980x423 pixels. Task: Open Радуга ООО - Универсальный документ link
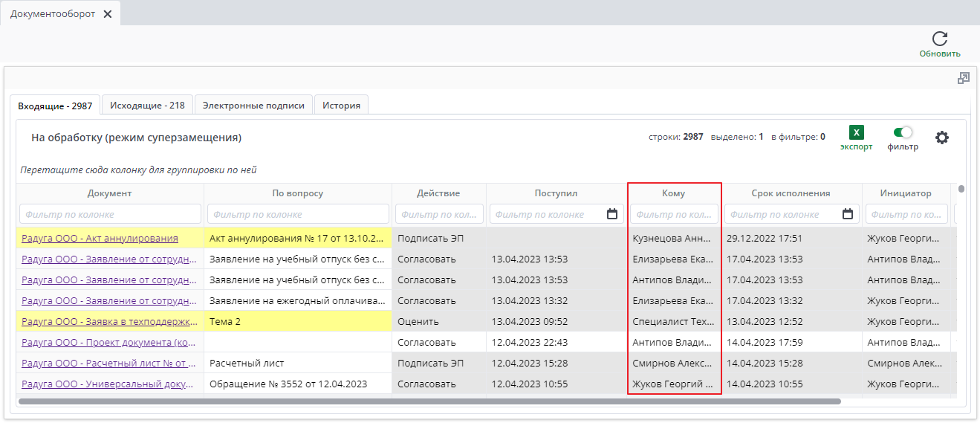point(109,384)
